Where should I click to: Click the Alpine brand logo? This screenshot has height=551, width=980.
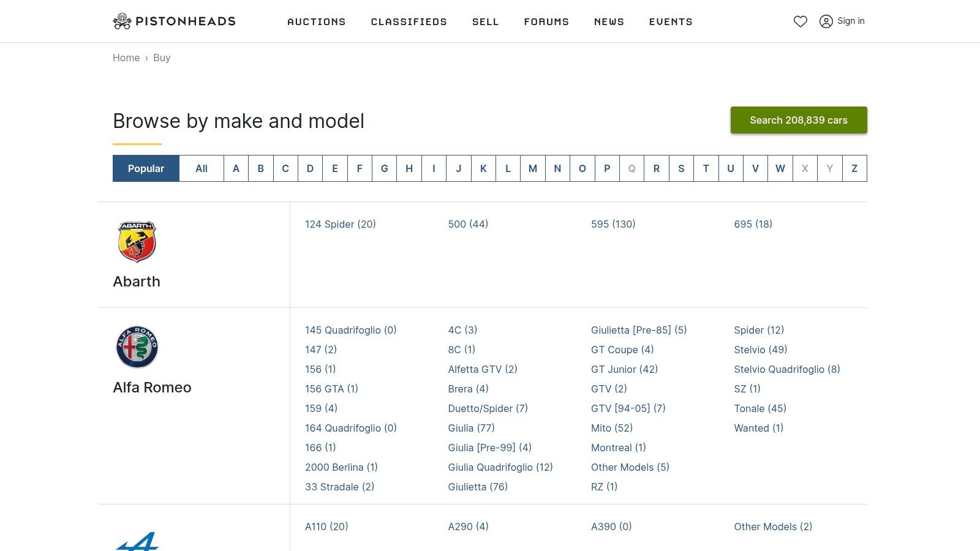coord(137,541)
